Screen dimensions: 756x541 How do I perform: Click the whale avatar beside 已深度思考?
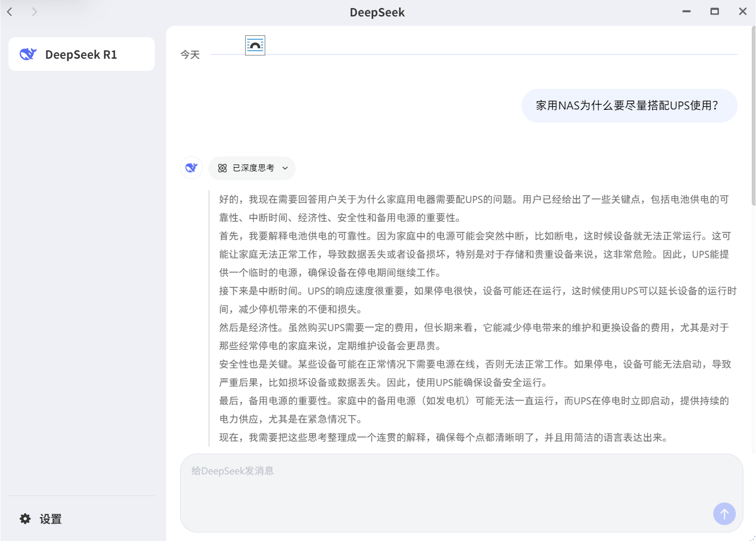[x=192, y=168]
